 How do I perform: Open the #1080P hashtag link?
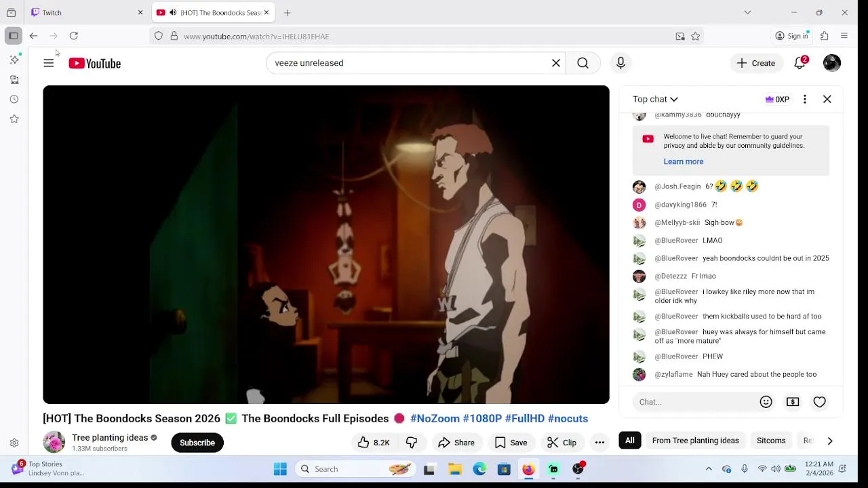tap(482, 419)
